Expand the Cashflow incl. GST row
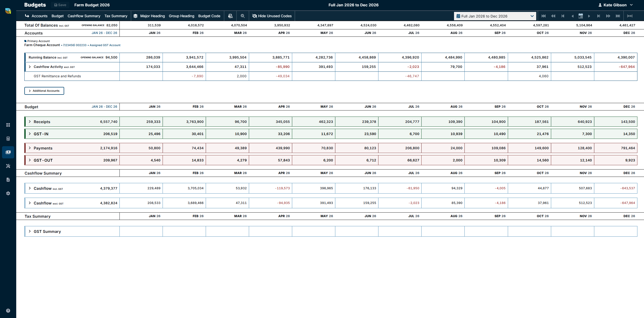The height and width of the screenshot is (318, 644). (30, 188)
